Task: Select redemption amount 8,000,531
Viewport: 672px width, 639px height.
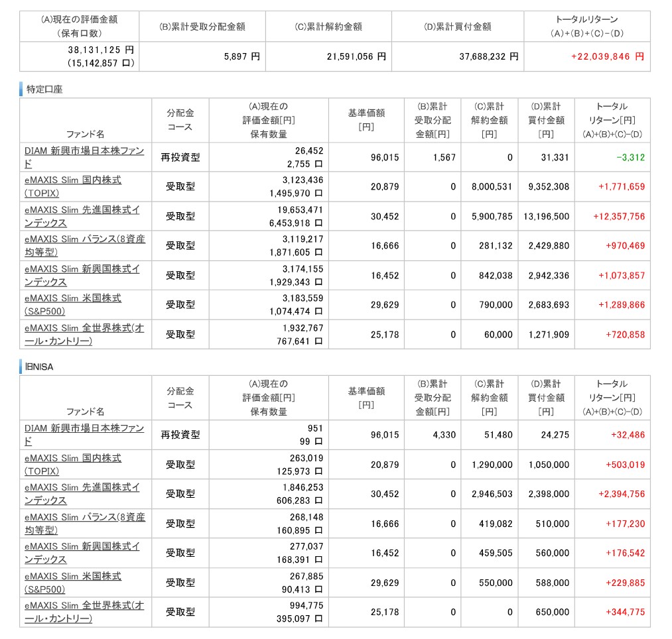Action: (x=492, y=187)
